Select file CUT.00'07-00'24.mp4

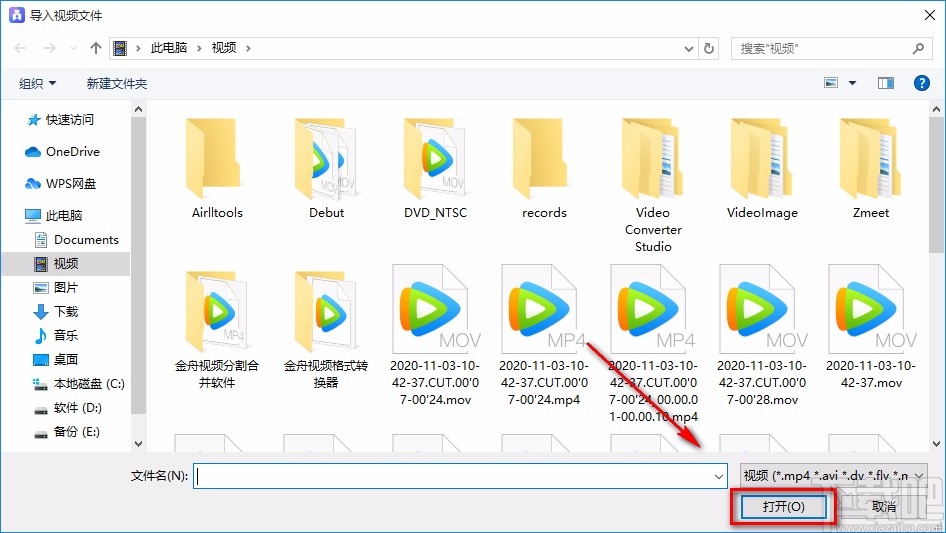544,335
